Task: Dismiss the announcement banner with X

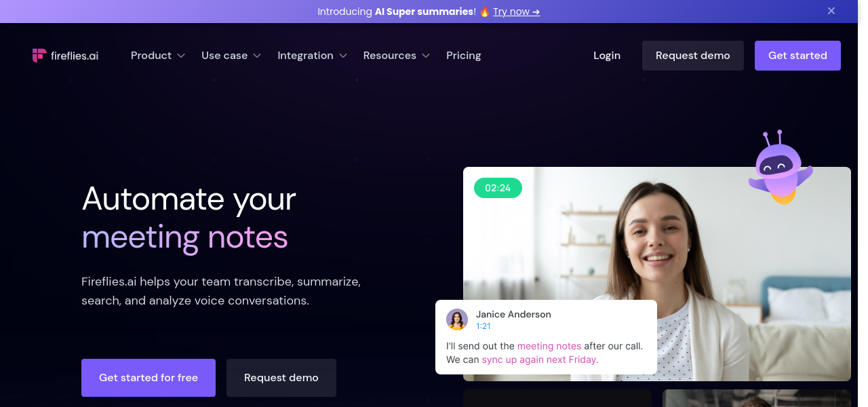Action: click(x=831, y=11)
